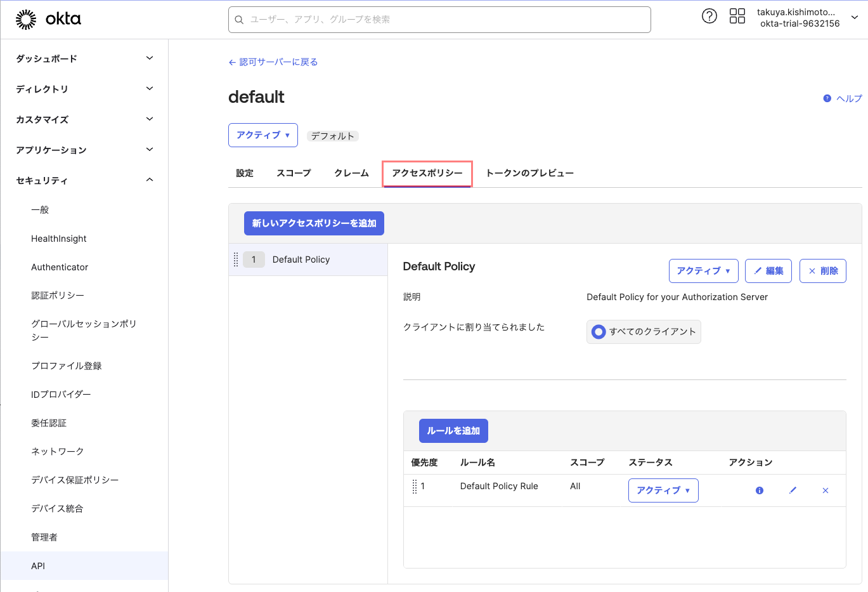The width and height of the screenshot is (868, 592).
Task: Click the Default Policy Rule name cell
Action: coord(499,486)
